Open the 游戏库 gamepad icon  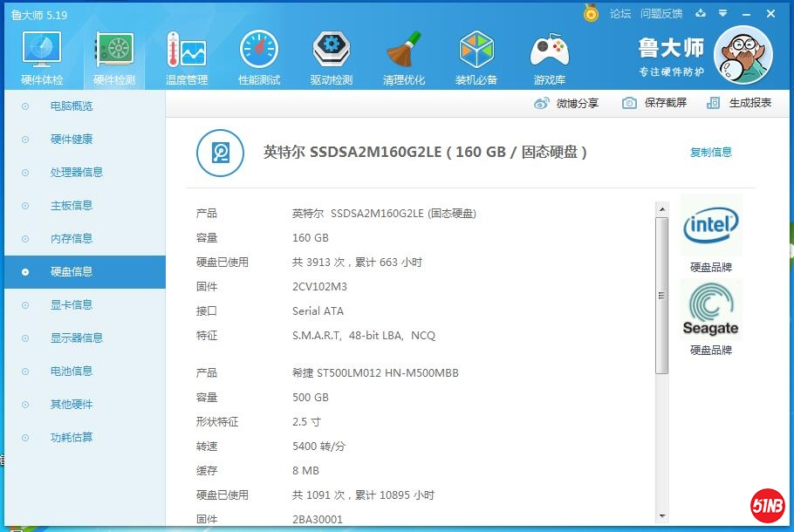(550, 52)
